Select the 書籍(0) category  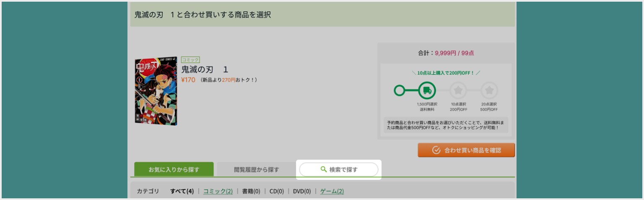[x=251, y=191]
